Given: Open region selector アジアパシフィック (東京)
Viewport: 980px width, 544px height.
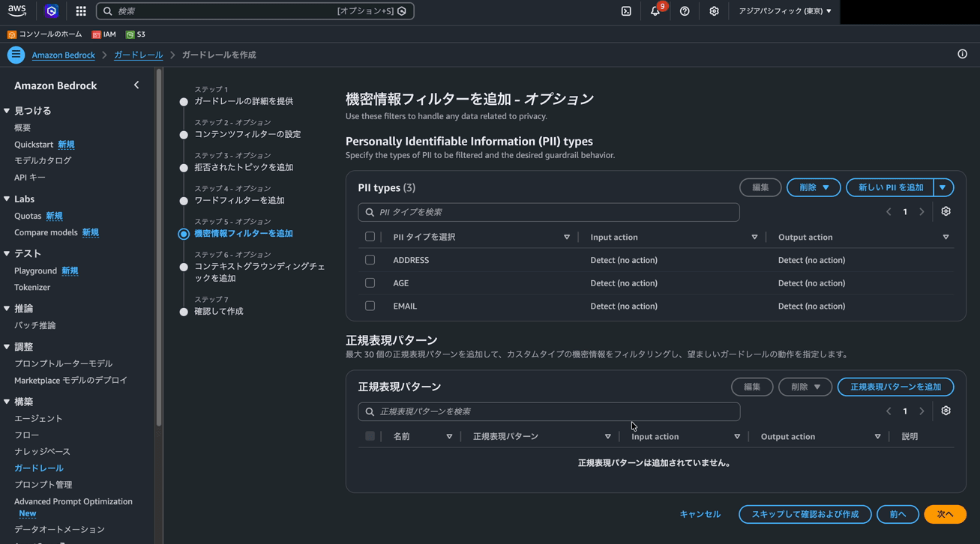Looking at the screenshot, I should tap(784, 11).
